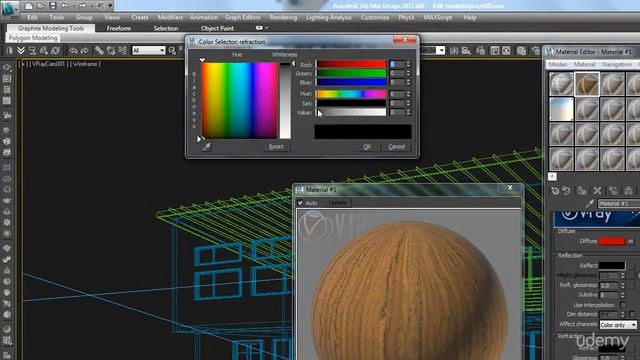Click the red Diffuse color swatch
640x360 pixels.
point(611,241)
